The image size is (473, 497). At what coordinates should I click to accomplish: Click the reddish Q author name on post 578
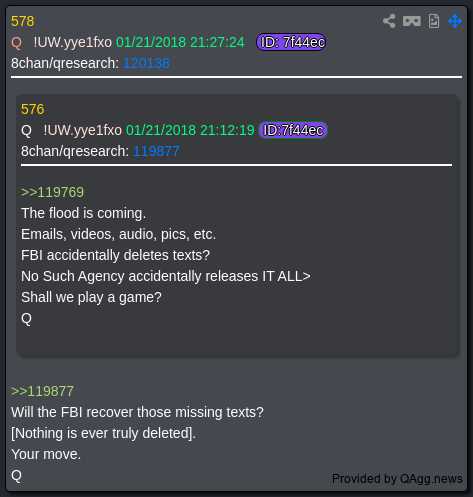click(x=16, y=43)
